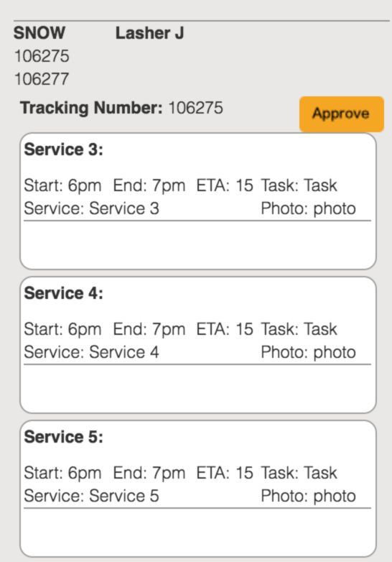Open the photo link in Service 4

(335, 352)
